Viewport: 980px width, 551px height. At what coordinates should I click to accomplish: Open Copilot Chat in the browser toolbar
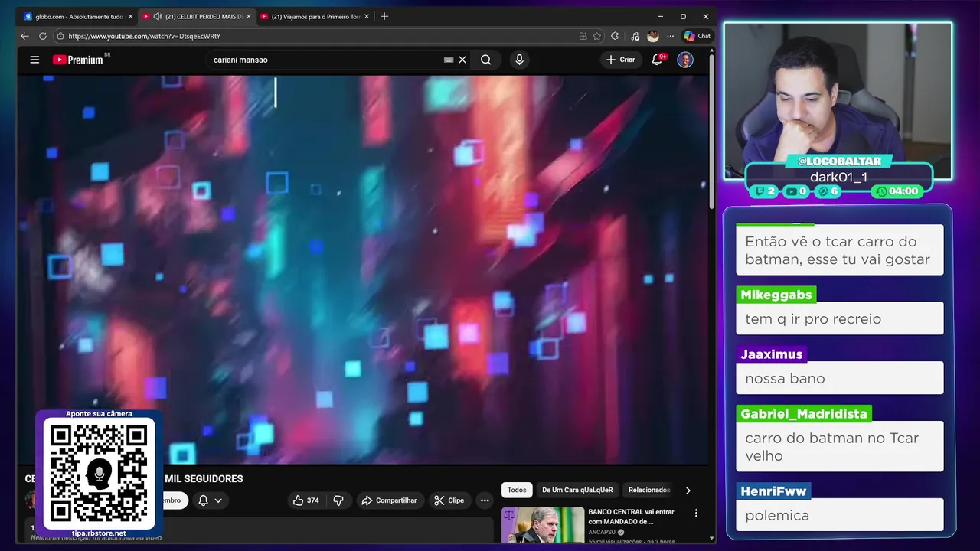click(697, 36)
